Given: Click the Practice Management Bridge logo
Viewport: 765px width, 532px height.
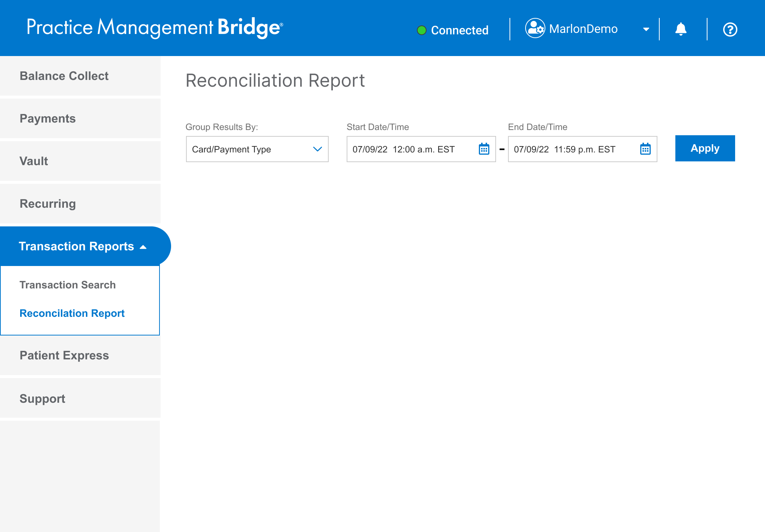Looking at the screenshot, I should (x=155, y=28).
